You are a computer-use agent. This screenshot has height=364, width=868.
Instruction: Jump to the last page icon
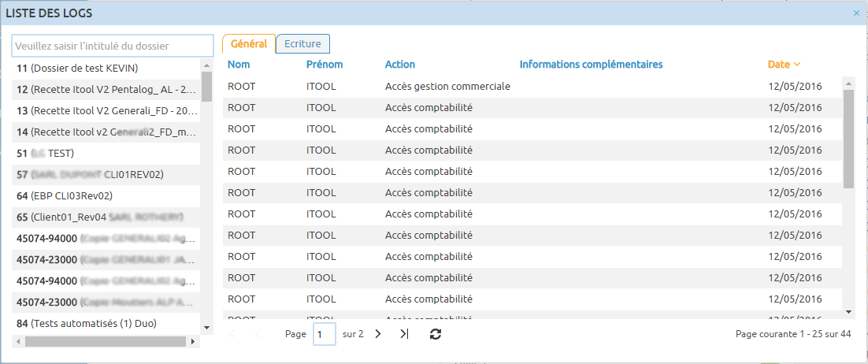click(x=404, y=334)
